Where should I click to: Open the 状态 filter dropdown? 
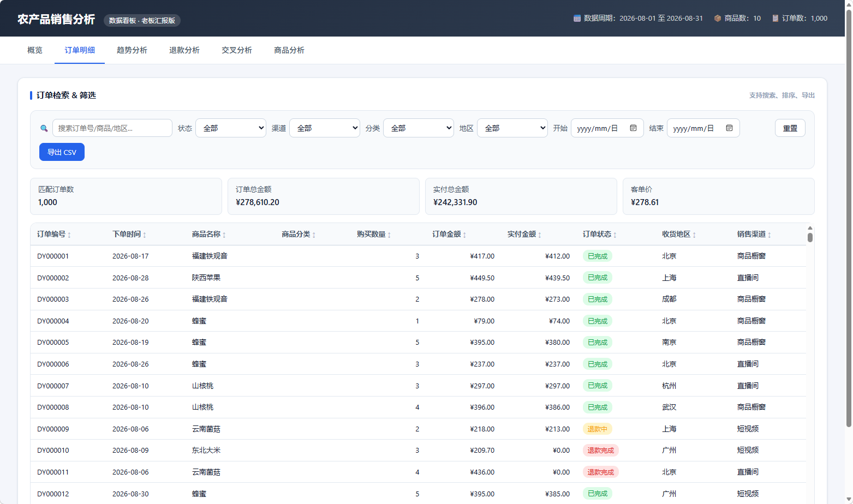231,128
